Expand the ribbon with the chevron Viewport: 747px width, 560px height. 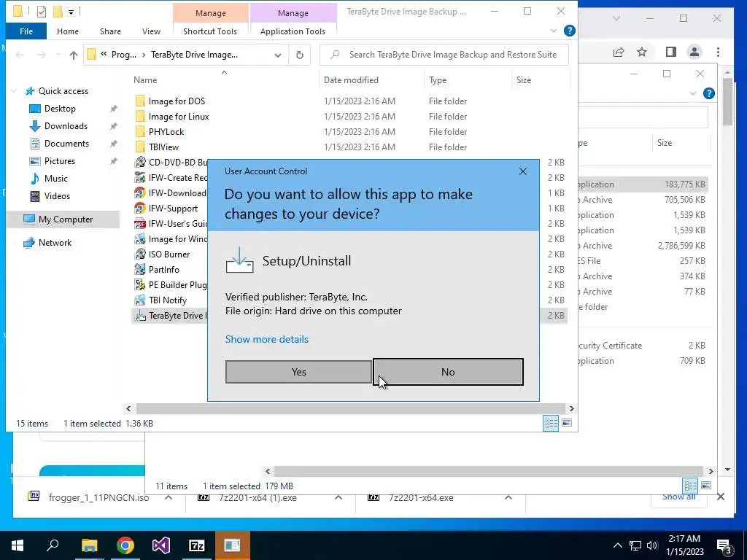(x=553, y=31)
